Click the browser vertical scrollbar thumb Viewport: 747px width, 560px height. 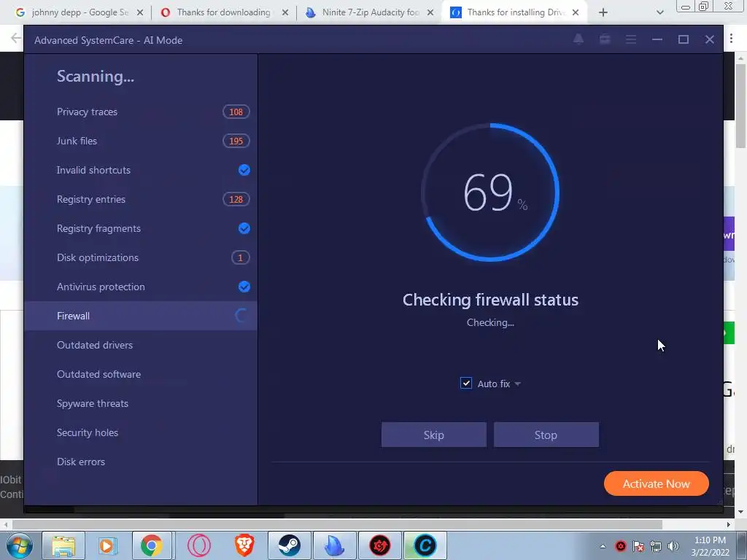click(x=740, y=106)
